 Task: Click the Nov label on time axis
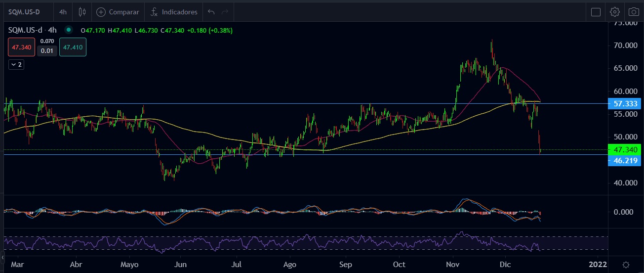click(x=453, y=265)
